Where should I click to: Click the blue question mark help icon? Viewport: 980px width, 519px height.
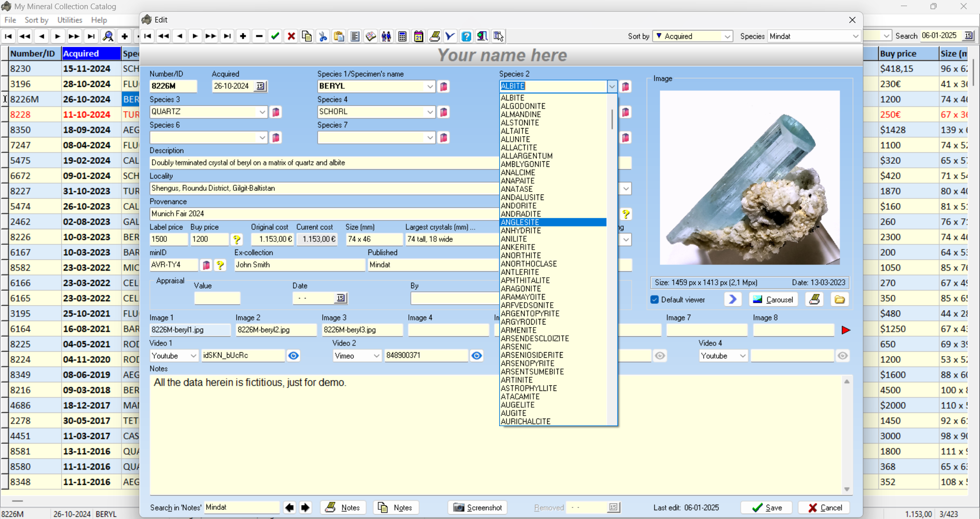point(466,36)
